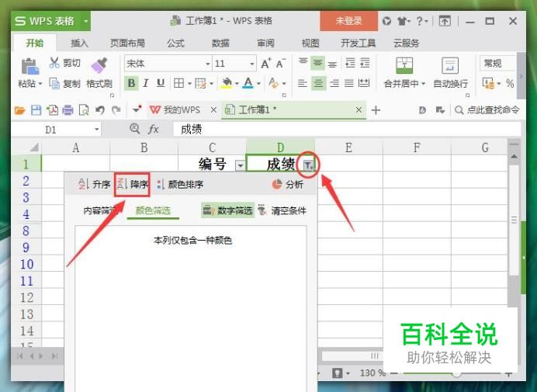Expand the fill color dropdown arrow
This screenshot has width=537, height=392.
point(237,84)
